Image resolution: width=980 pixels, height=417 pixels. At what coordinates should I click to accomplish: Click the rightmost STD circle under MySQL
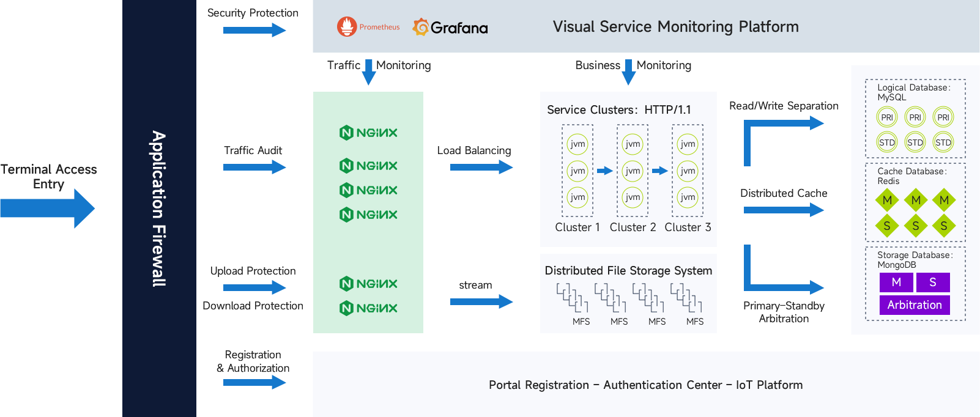pos(943,142)
